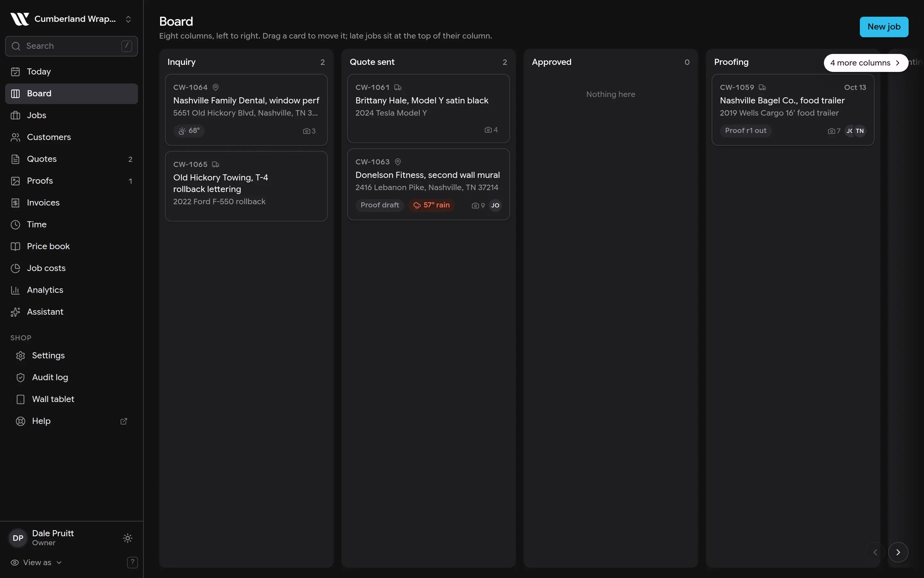Viewport: 924px width, 578px height.
Task: Open the Assistant
Action: click(x=72, y=312)
